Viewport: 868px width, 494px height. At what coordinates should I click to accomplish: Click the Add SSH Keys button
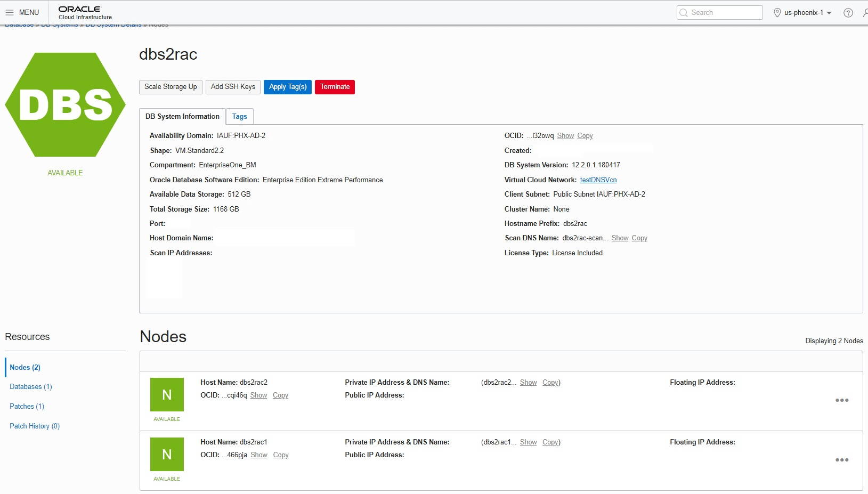[233, 87]
